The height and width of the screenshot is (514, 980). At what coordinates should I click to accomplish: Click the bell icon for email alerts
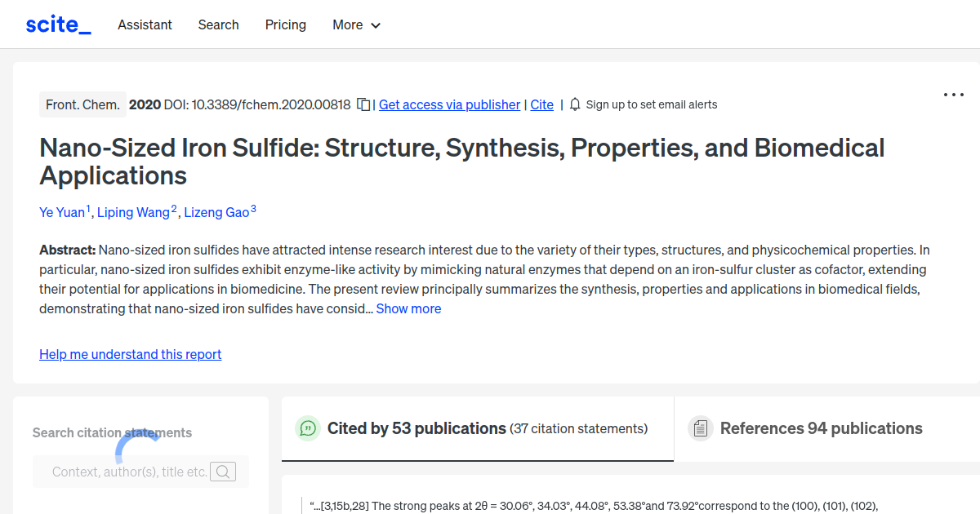[575, 104]
